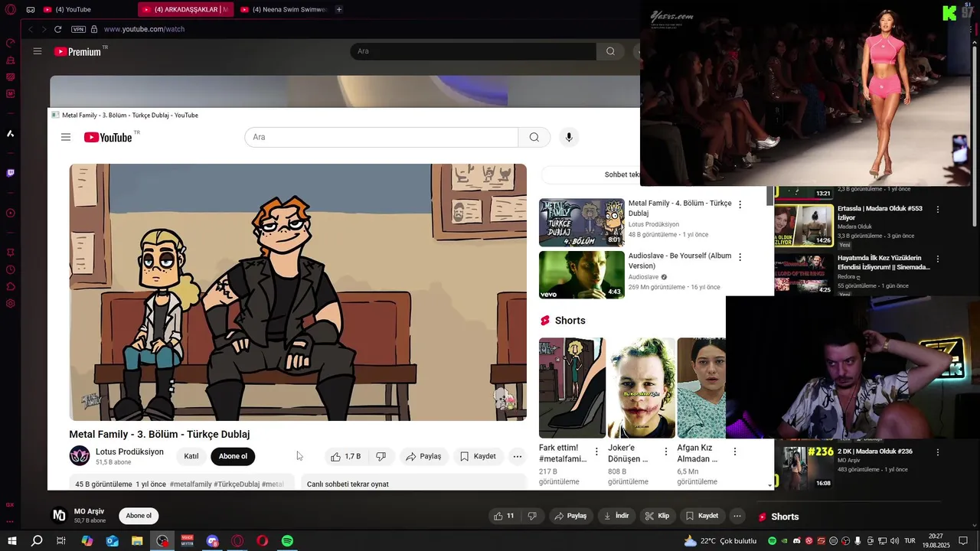Open options for 'Joker'e Dönüşen' Short
This screenshot has height=551, width=980.
click(x=666, y=452)
